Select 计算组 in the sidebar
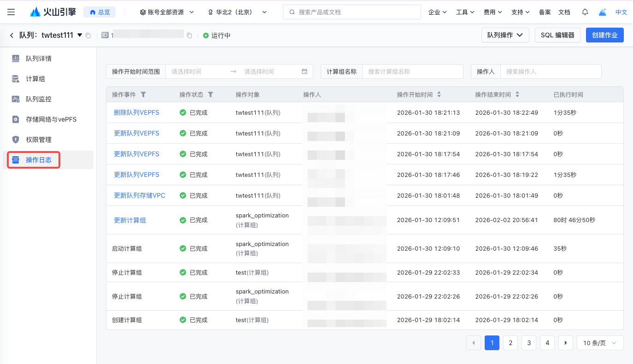This screenshot has width=633, height=364. pyautogui.click(x=35, y=79)
